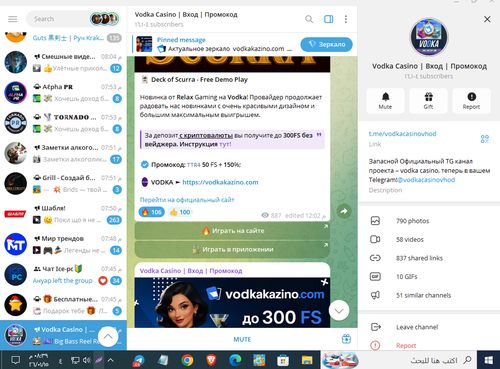Click Перейти на официальный сайт link
Image resolution: width=500 pixels, height=369 pixels.
point(187,200)
